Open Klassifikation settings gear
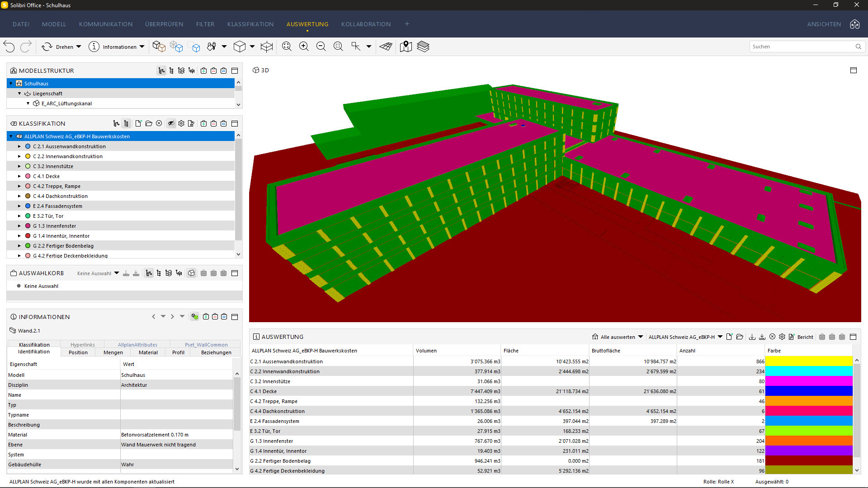The width and height of the screenshot is (868, 488). point(181,123)
